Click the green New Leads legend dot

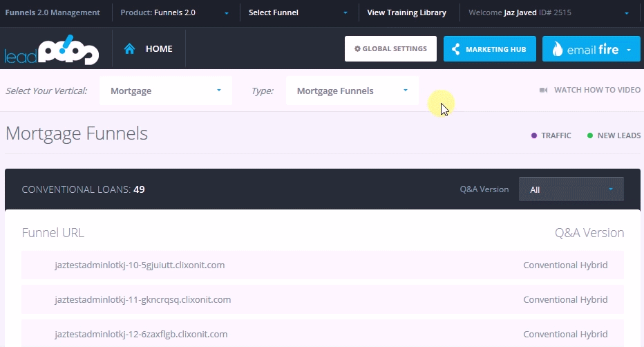(590, 135)
